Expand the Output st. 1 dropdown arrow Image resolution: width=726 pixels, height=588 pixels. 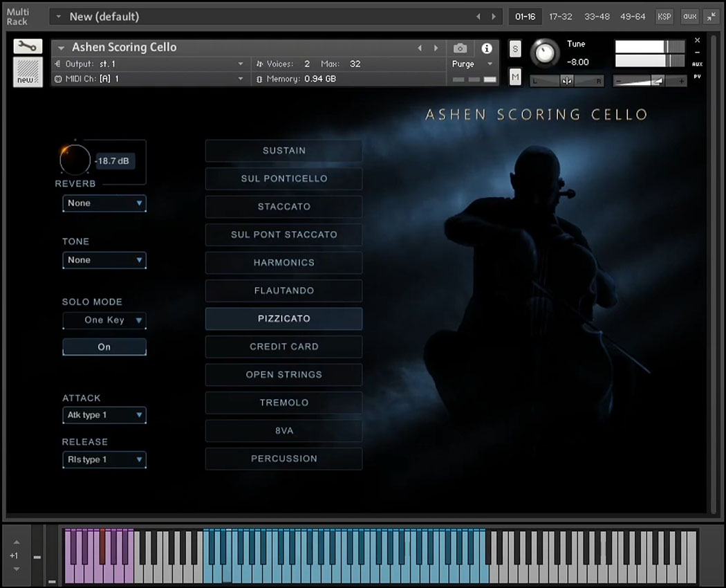pos(241,64)
